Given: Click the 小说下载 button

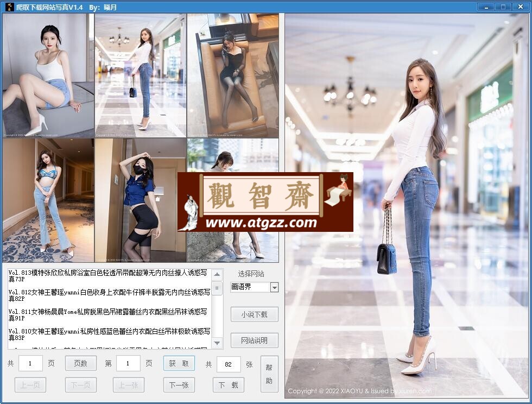Looking at the screenshot, I should 255,314.
